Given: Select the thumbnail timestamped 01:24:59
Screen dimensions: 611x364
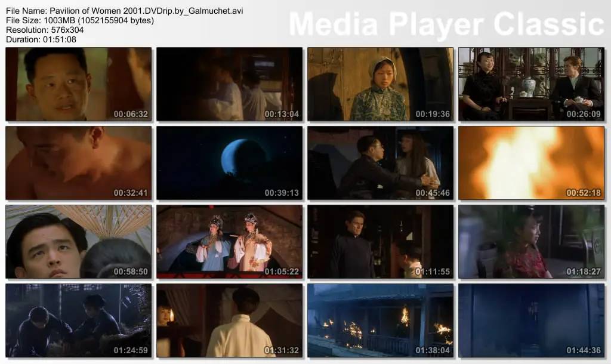Looking at the screenshot, I should pyautogui.click(x=79, y=320).
